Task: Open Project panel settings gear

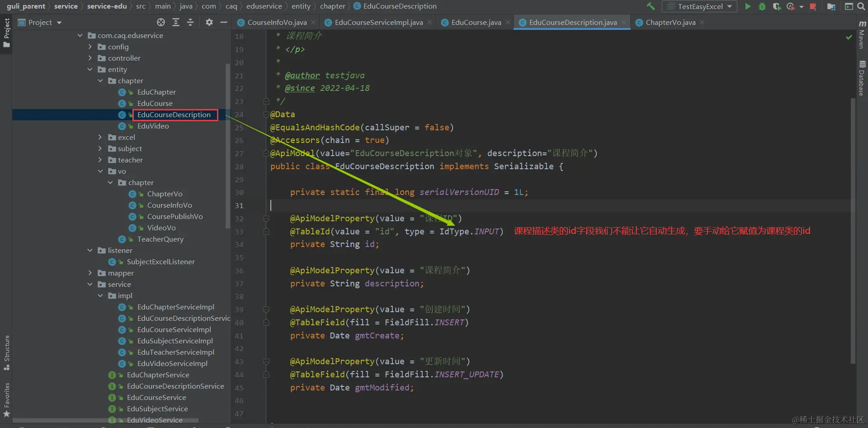Action: 209,22
